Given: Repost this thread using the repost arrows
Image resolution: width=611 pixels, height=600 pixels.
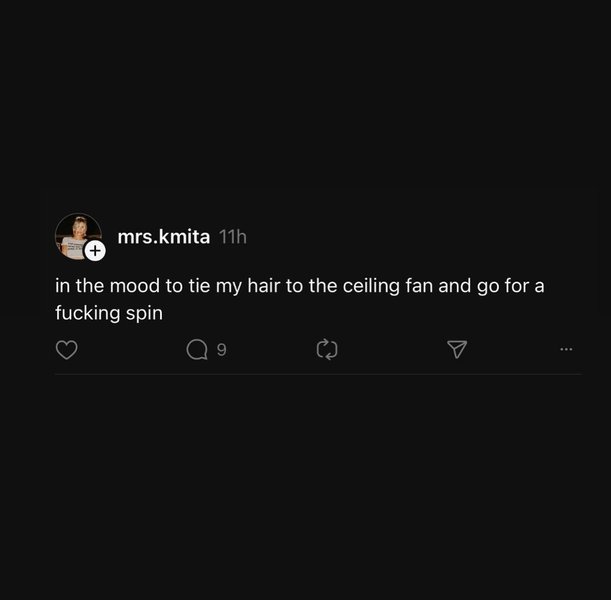Looking at the screenshot, I should point(327,349).
